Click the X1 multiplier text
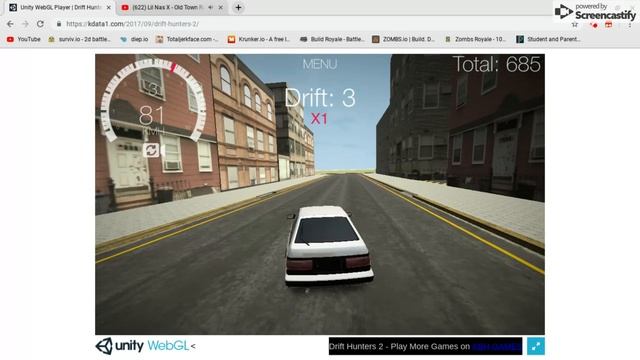 coord(319,119)
